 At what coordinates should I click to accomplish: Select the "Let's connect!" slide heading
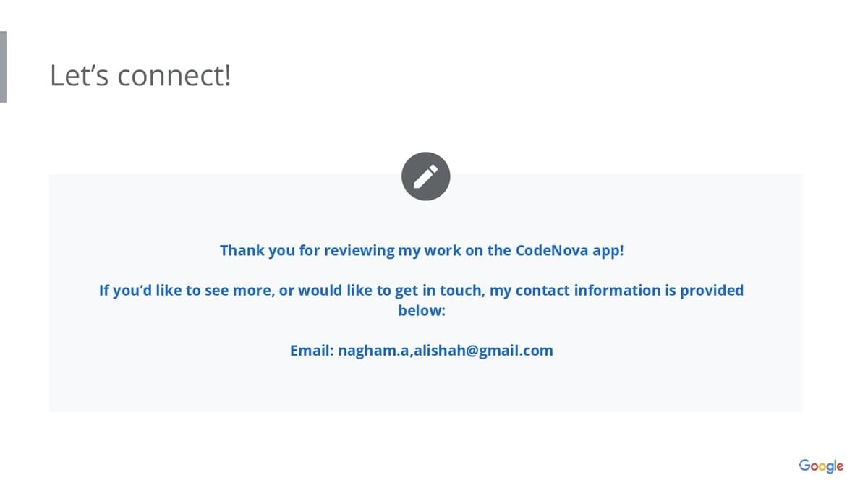click(x=140, y=75)
